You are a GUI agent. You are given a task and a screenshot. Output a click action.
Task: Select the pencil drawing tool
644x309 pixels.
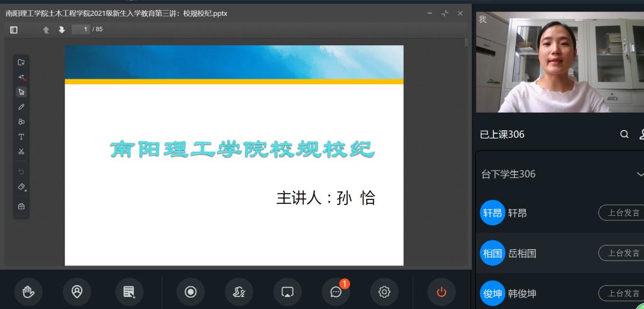21,107
